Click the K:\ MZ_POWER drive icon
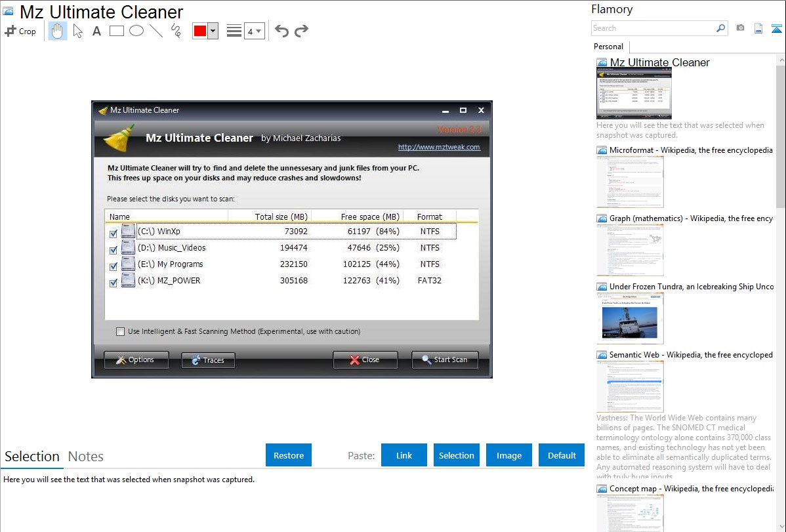Image resolution: width=786 pixels, height=532 pixels. click(x=129, y=281)
